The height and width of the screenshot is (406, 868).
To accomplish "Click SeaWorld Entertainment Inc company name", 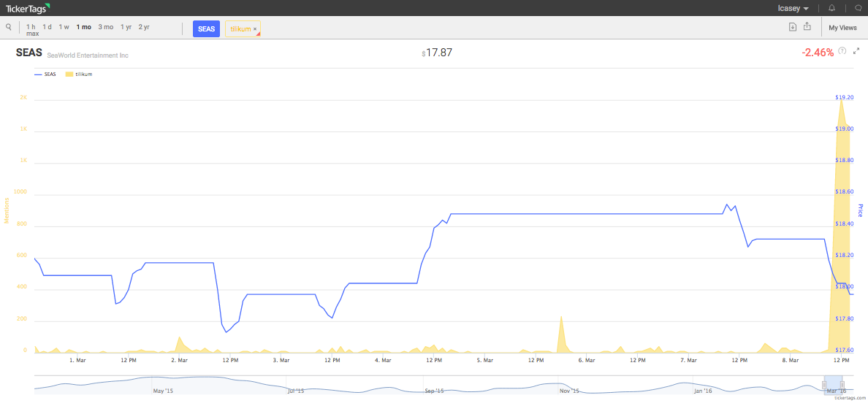I will [88, 55].
